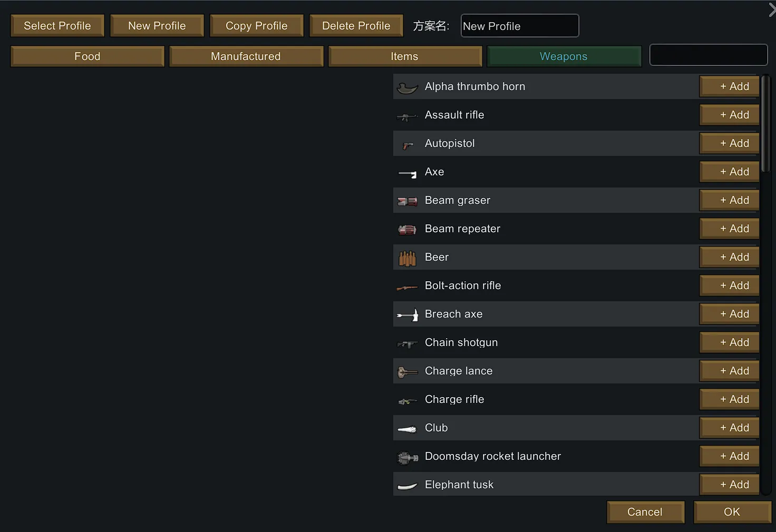Image resolution: width=776 pixels, height=532 pixels.
Task: Select the Items category tab
Action: point(404,56)
